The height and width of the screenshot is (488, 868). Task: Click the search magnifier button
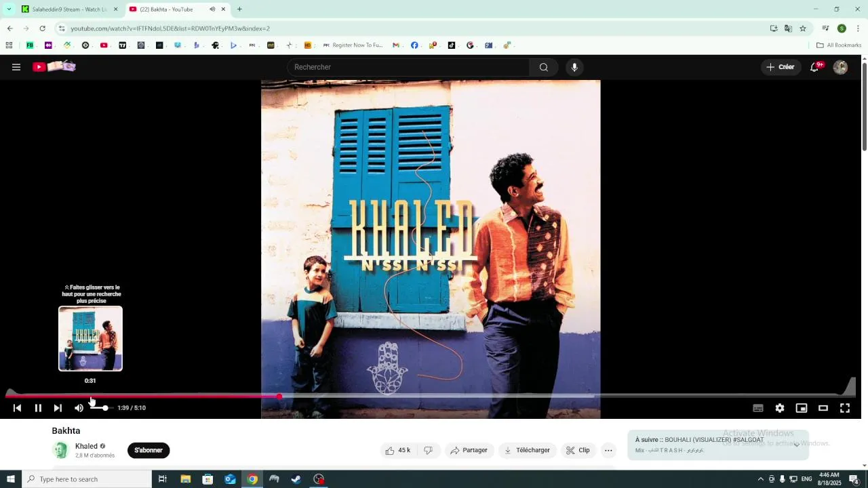544,67
